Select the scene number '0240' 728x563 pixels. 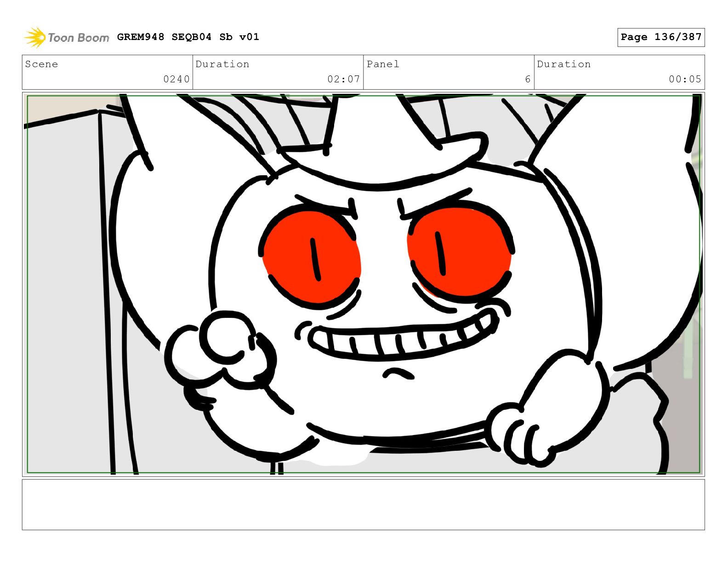pyautogui.click(x=176, y=79)
